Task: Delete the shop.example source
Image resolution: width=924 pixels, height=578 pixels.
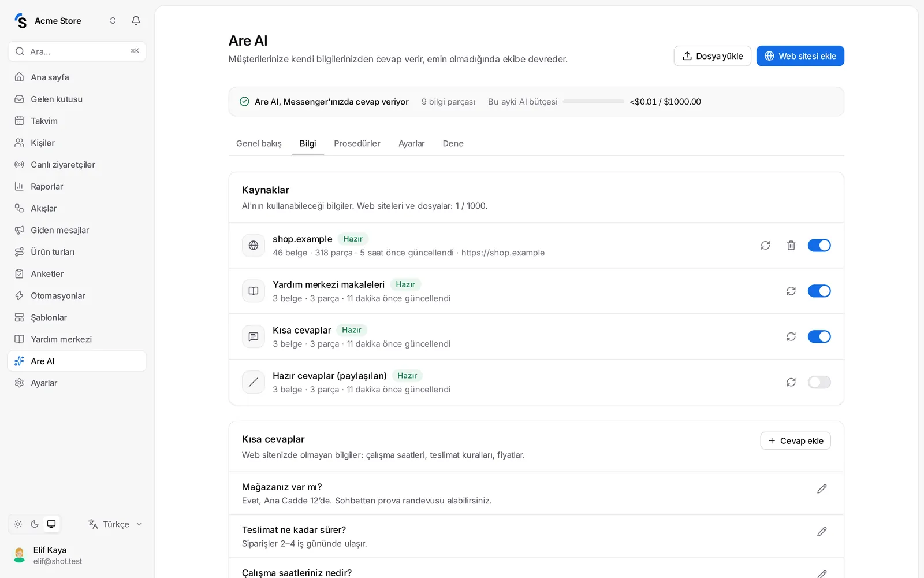Action: 791,245
